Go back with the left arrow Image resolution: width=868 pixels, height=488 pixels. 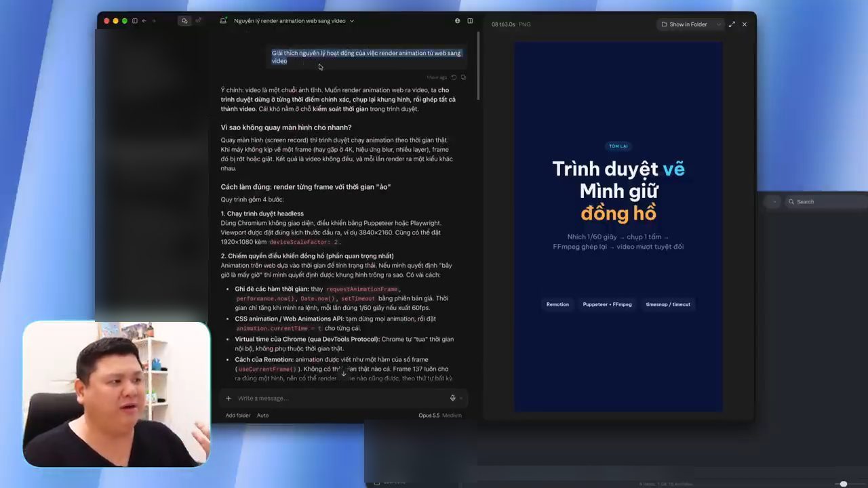point(144,21)
